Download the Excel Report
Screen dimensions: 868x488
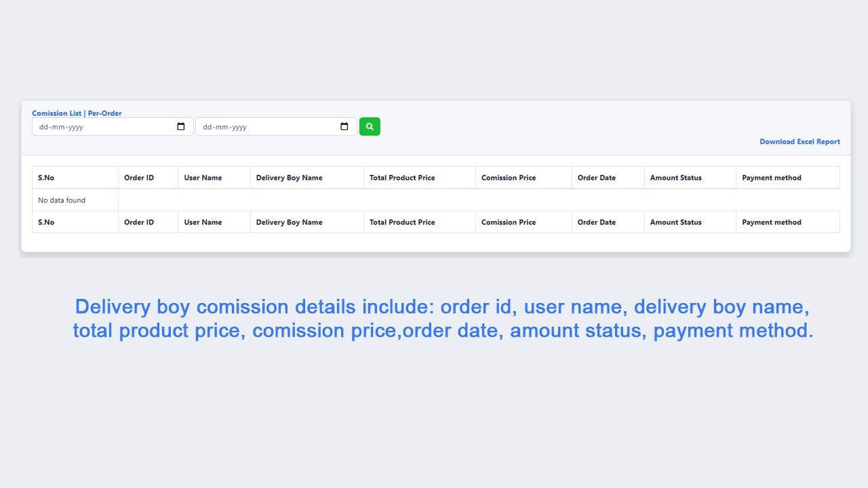(x=800, y=142)
